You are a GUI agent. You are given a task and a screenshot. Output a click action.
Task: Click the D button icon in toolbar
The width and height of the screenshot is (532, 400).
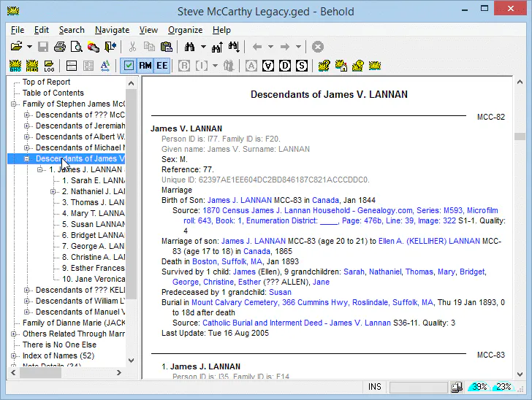pos(285,66)
